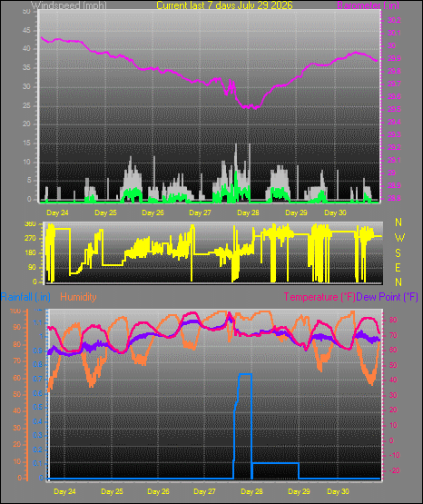Click the 'E' wind direction compass label
The height and width of the screenshot is (504, 423).
pyautogui.click(x=398, y=267)
